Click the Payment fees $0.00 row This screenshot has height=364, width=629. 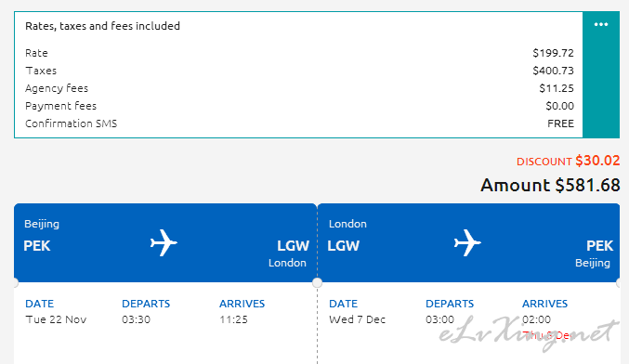coord(299,106)
